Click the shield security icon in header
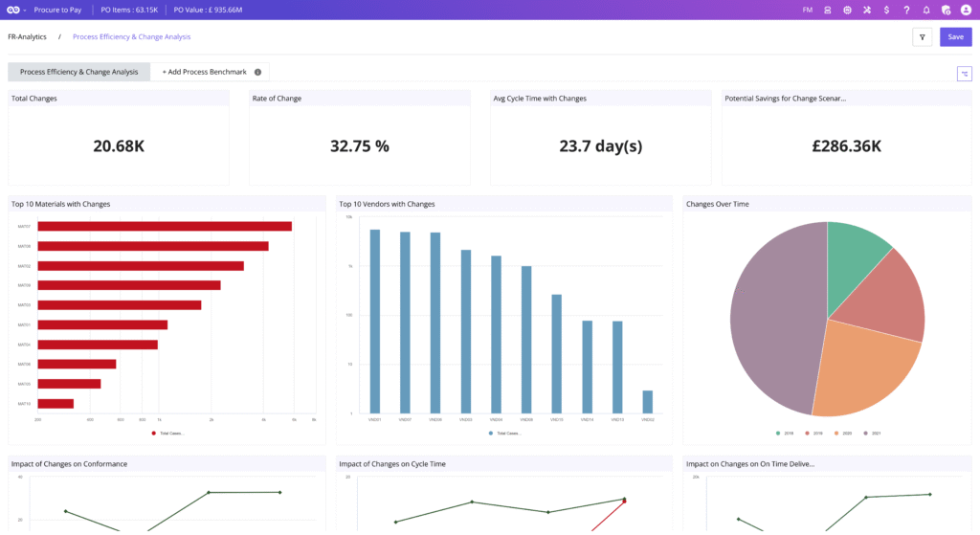Screen dimensions: 980x535 coord(946,10)
